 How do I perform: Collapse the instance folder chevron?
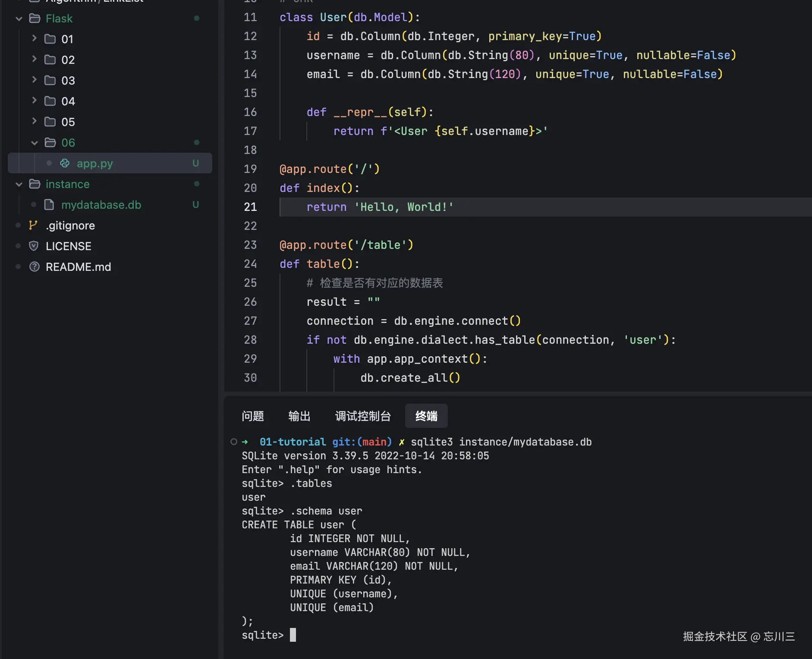(19, 184)
